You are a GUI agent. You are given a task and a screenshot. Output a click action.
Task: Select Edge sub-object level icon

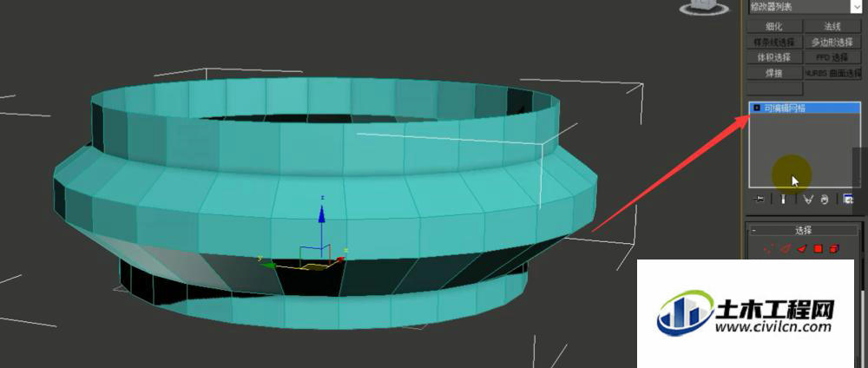(x=785, y=249)
